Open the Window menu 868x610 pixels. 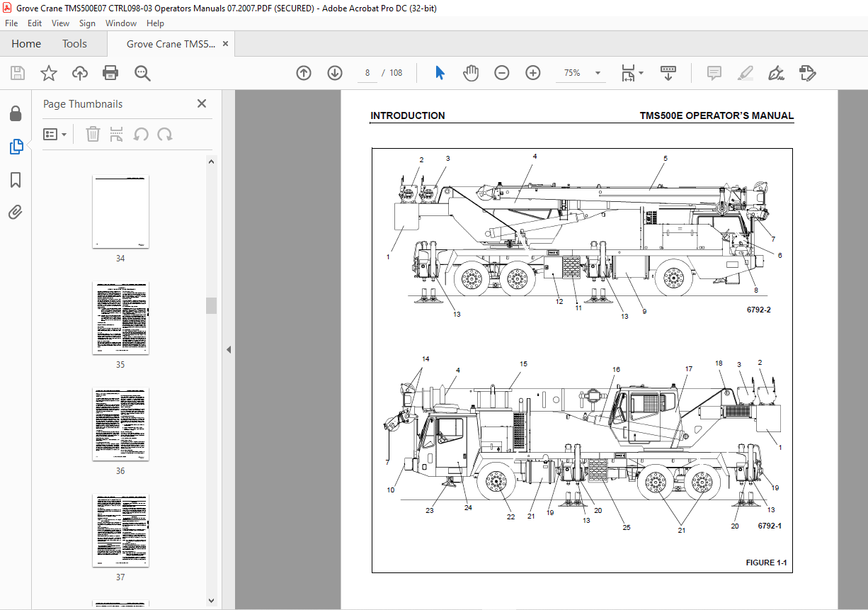coord(121,23)
